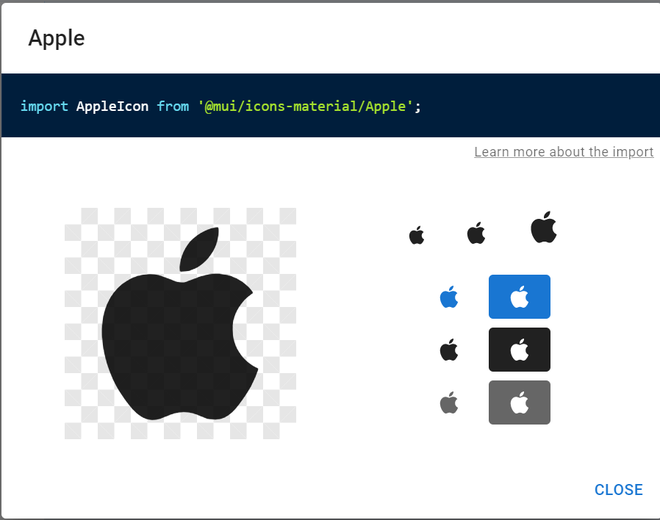Open the 'Learn more about the import' link

[564, 152]
